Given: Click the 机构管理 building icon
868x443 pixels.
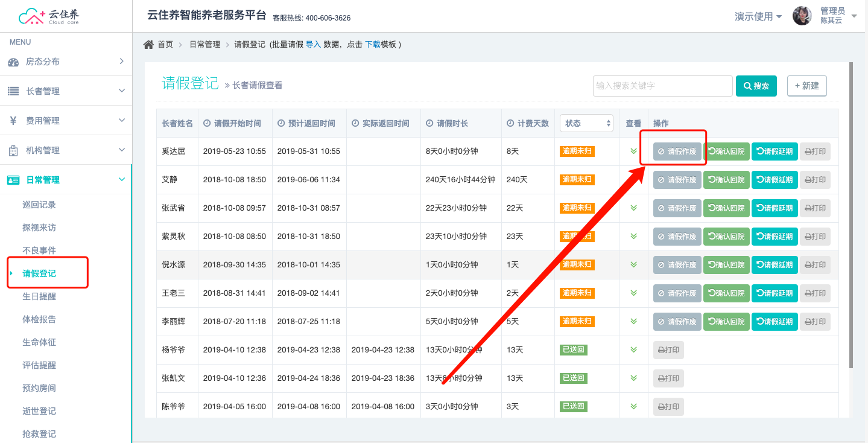Looking at the screenshot, I should [x=13, y=150].
